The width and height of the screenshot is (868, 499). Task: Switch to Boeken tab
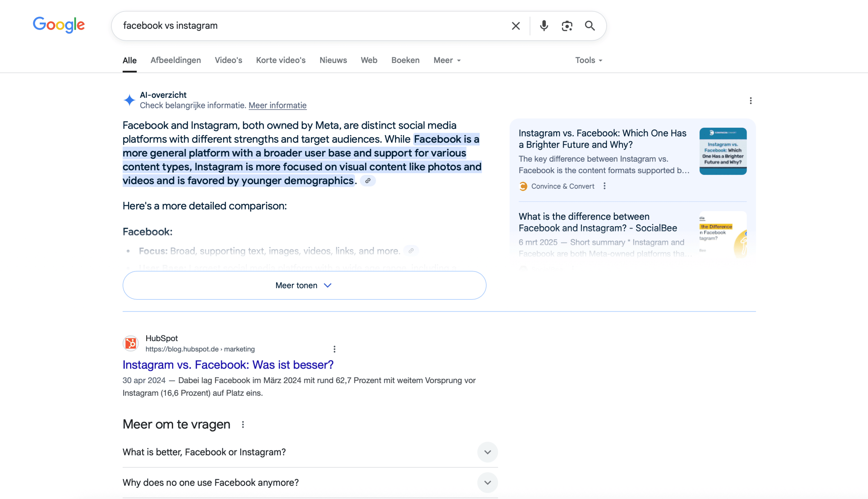406,60
